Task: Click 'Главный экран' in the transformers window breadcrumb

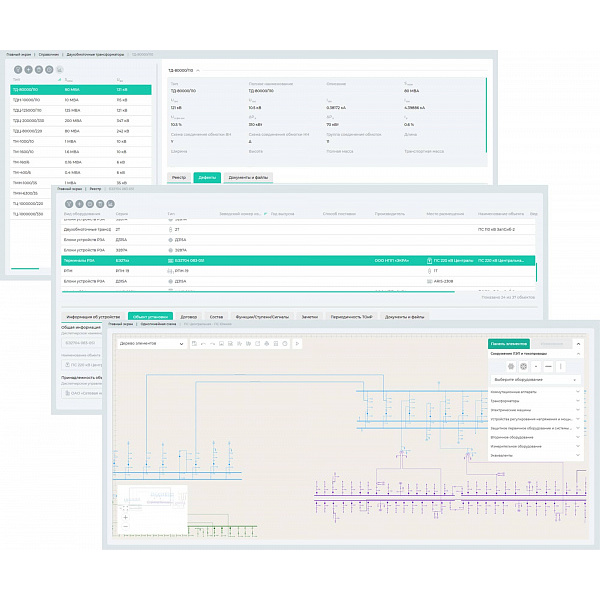Action: (19, 55)
